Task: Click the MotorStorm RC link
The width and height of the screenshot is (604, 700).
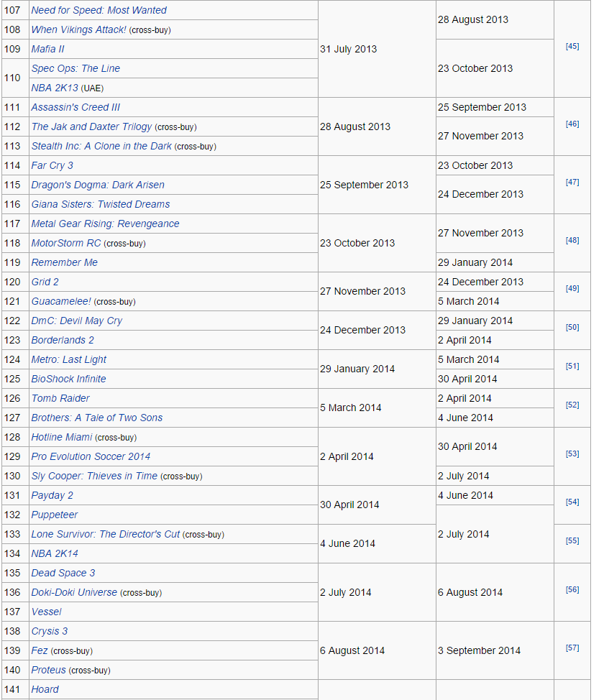Action: point(66,244)
